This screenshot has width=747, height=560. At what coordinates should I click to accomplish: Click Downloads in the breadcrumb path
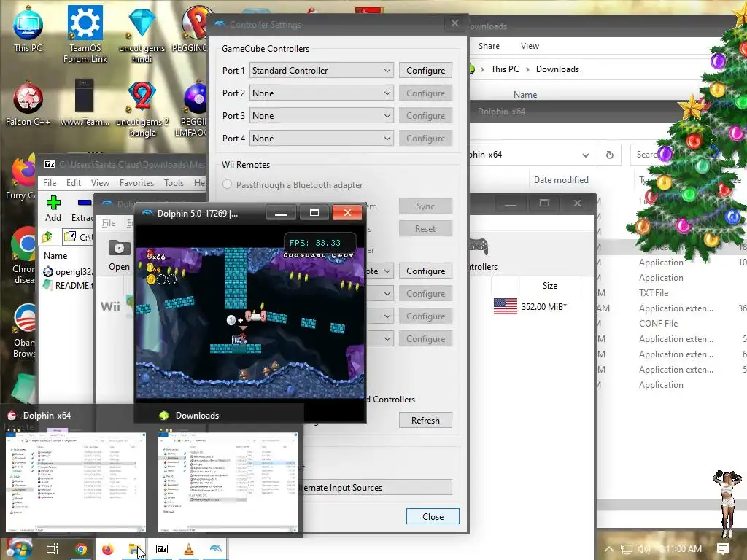557,69
